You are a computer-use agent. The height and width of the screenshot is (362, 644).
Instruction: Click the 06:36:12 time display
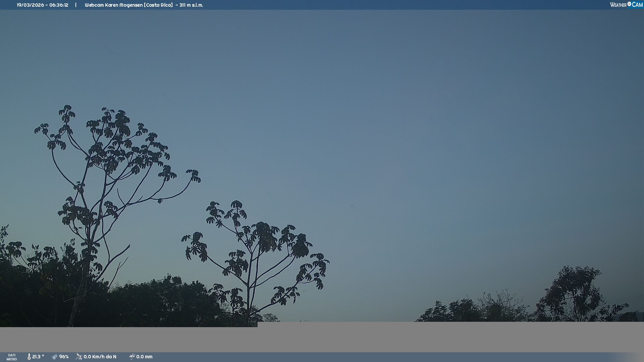click(59, 5)
